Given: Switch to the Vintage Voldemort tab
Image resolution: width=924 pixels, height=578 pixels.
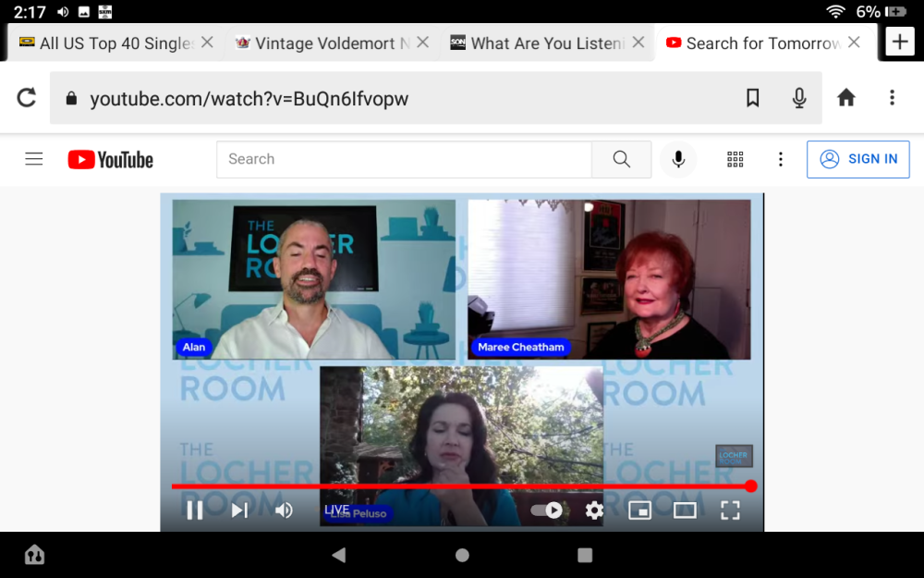Looking at the screenshot, I should pos(323,42).
